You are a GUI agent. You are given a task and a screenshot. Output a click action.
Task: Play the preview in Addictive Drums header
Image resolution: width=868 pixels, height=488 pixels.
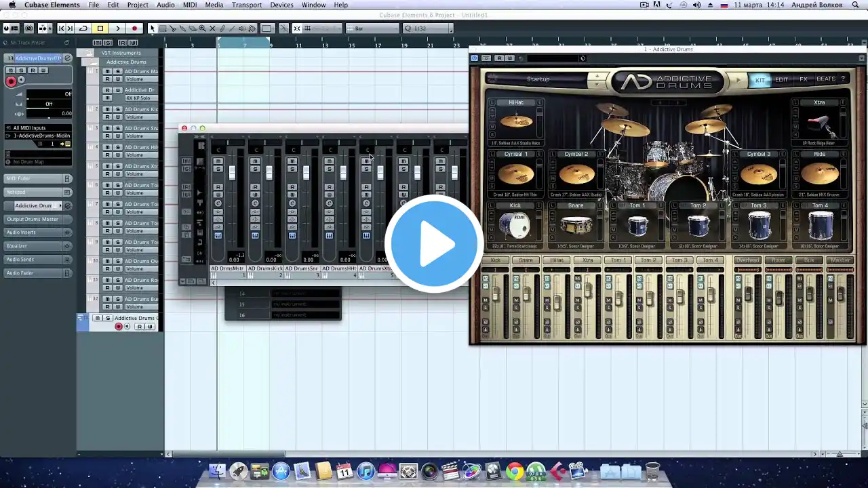pyautogui.click(x=738, y=80)
